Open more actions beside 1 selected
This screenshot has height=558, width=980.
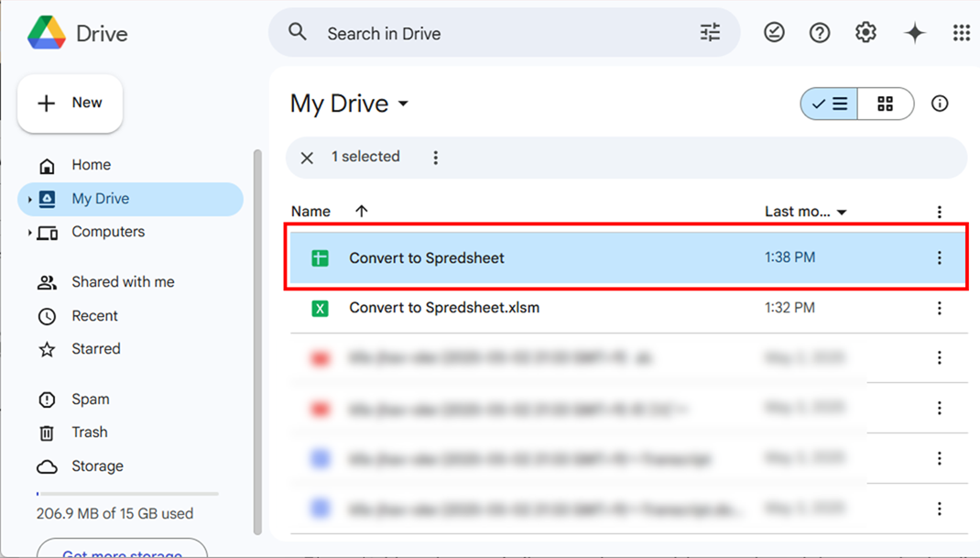coord(436,158)
